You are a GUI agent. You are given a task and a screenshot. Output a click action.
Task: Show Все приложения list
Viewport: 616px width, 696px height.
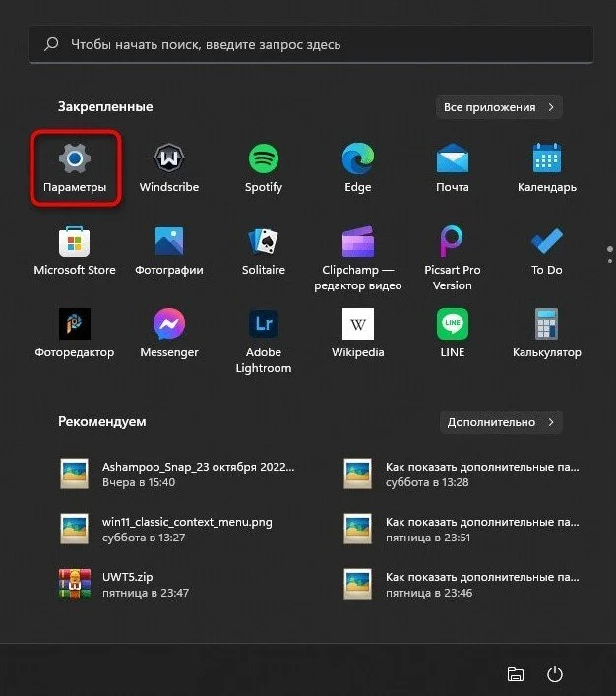[499, 107]
